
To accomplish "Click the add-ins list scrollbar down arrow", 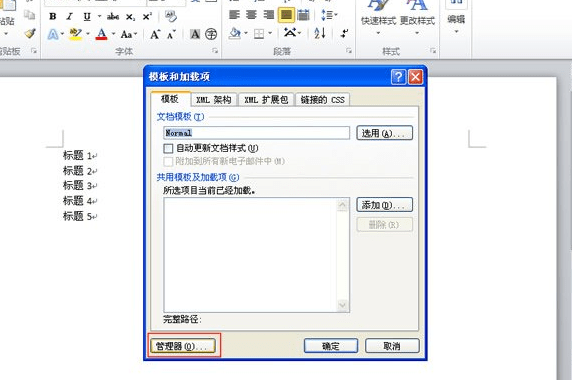I will pyautogui.click(x=342, y=305).
